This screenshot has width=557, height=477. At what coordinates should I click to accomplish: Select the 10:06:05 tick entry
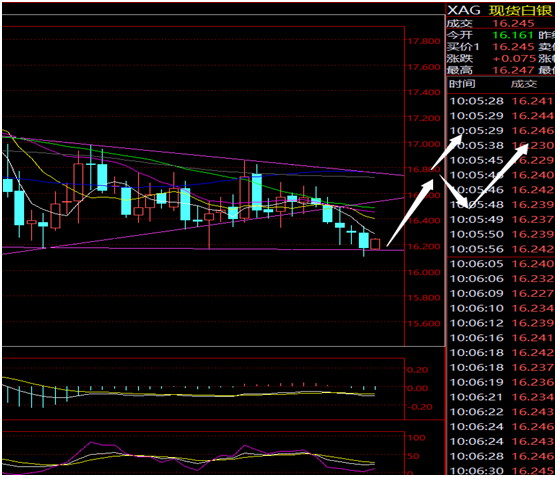(x=501, y=264)
